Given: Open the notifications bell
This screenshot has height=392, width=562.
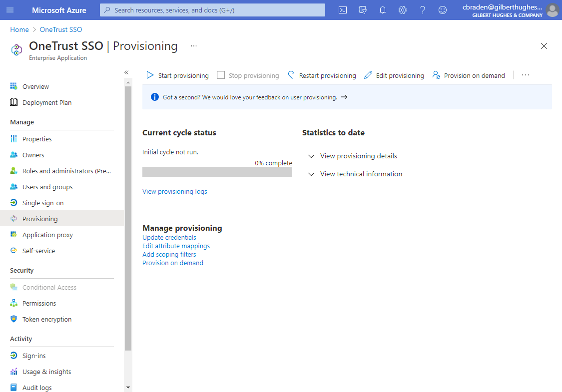Looking at the screenshot, I should [383, 10].
